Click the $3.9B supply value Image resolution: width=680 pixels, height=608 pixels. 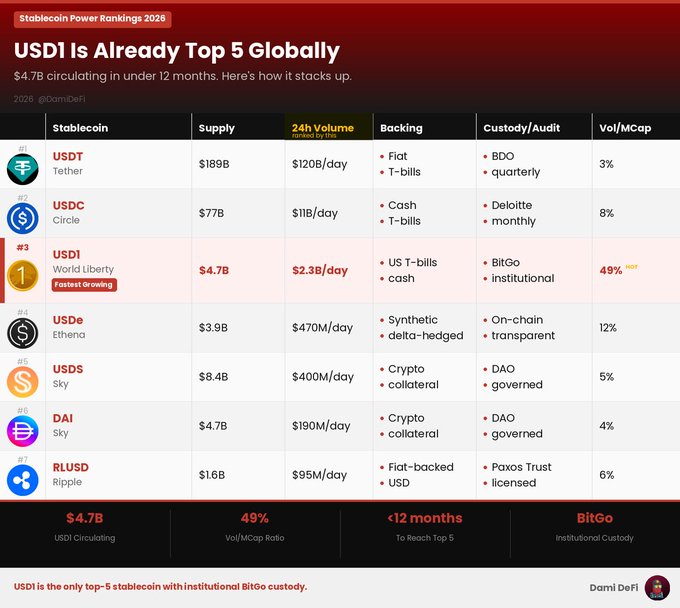click(x=213, y=327)
